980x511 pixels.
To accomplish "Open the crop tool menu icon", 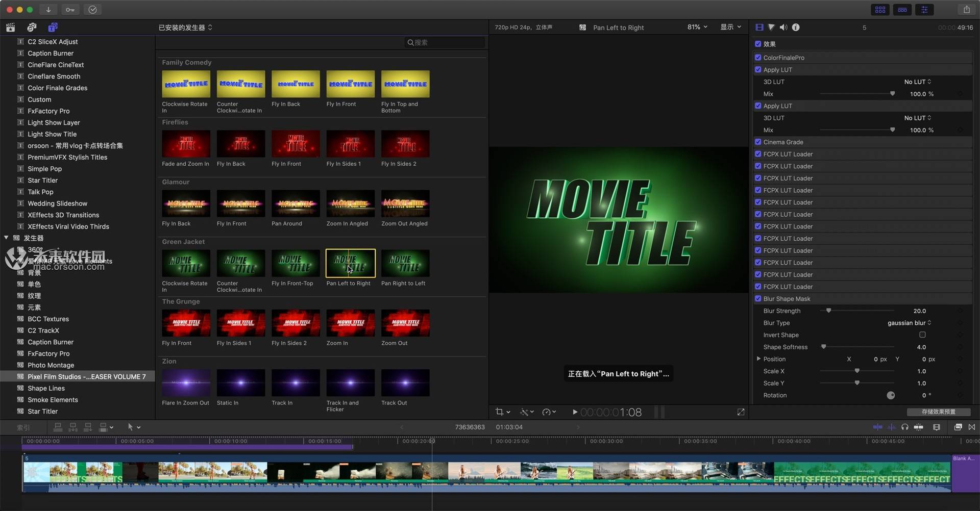I will [x=502, y=412].
